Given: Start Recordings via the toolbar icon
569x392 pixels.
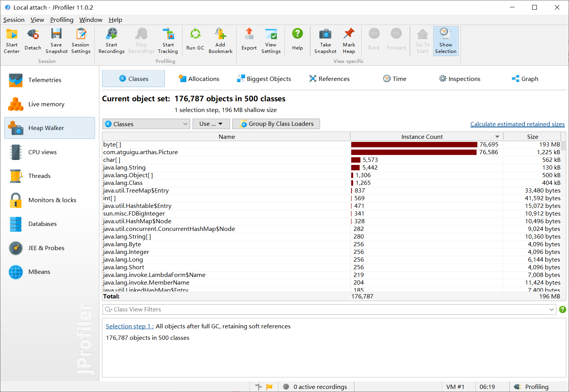Looking at the screenshot, I should 112,41.
